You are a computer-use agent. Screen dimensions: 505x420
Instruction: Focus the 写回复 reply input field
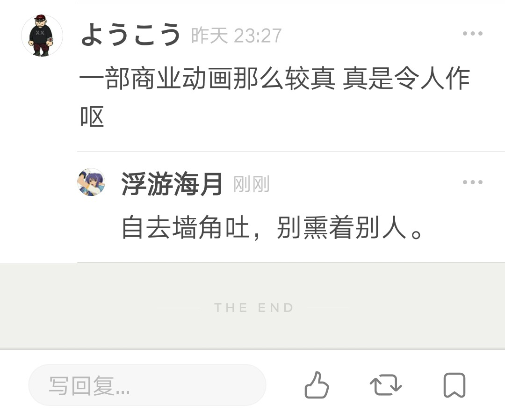147,385
